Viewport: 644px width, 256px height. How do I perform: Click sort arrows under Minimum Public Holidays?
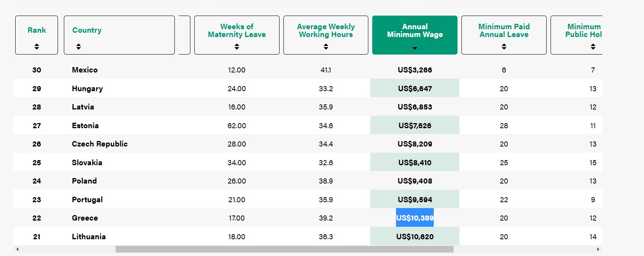pyautogui.click(x=593, y=46)
